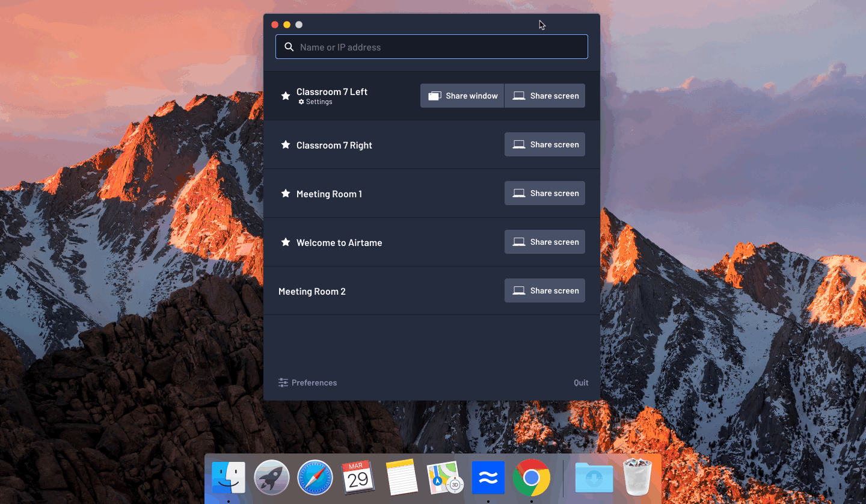The height and width of the screenshot is (504, 866).
Task: Minimize the window with yellow button
Action: click(x=287, y=25)
